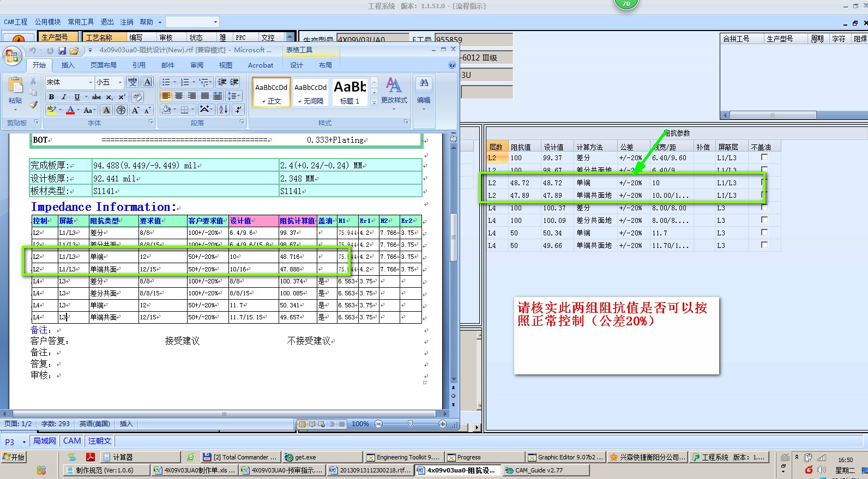Click the 局域网 button in bottom bar
Image resolution: width=868 pixels, height=479 pixels.
45,441
